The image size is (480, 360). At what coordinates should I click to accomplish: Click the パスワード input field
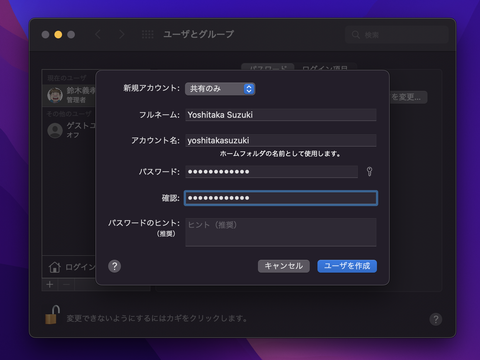pos(271,172)
